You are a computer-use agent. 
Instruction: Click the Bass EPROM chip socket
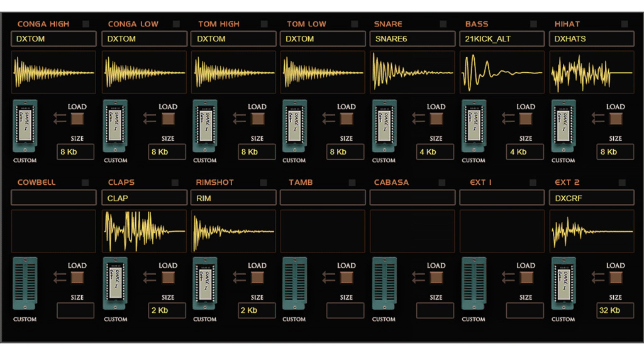coord(474,126)
